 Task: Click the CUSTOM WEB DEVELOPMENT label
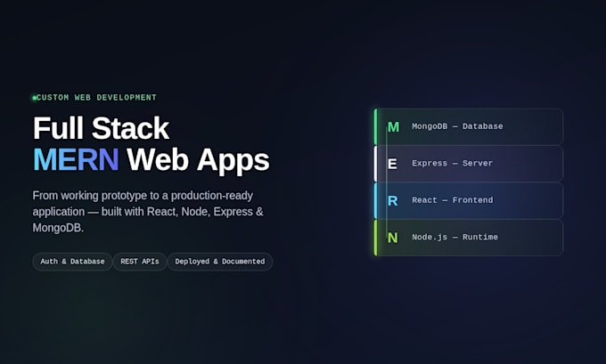pos(96,98)
